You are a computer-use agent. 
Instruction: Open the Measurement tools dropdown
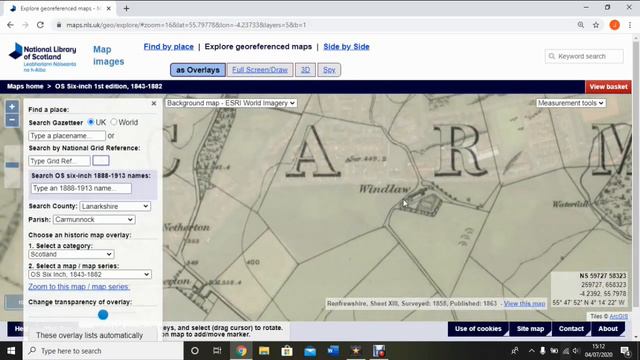[x=571, y=103]
